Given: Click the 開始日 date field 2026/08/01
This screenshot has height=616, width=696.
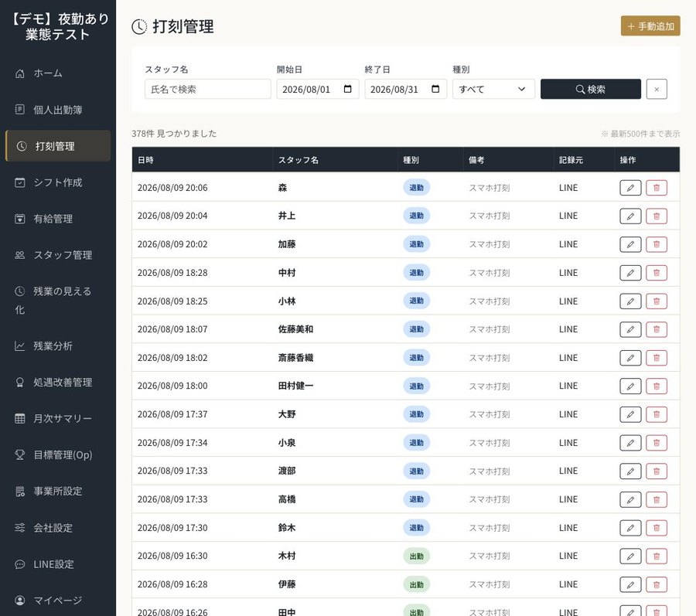Looking at the screenshot, I should [317, 89].
